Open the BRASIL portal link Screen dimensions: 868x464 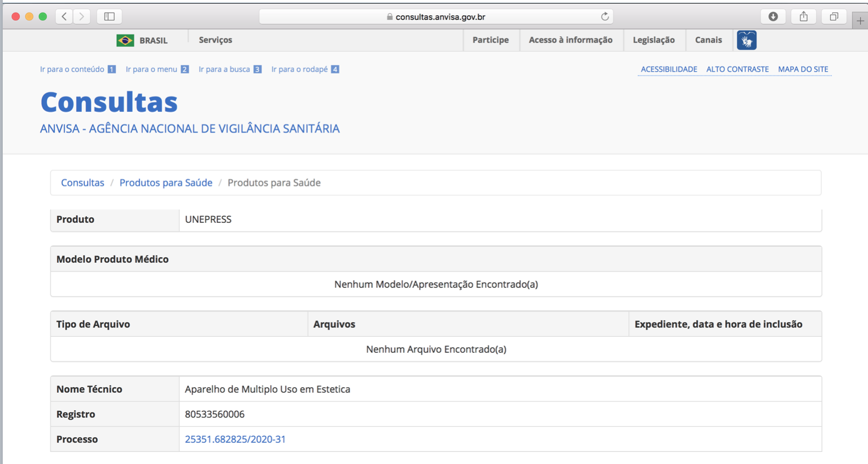[x=154, y=41]
